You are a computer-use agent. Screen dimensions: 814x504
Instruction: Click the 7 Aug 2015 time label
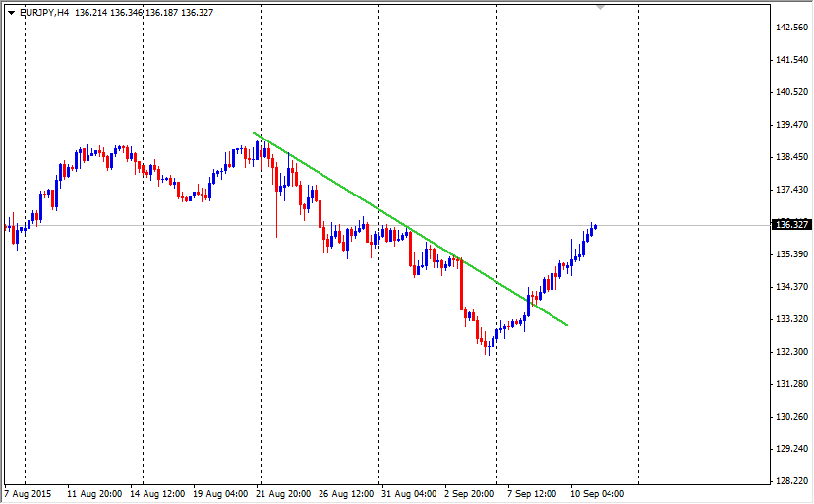click(29, 493)
